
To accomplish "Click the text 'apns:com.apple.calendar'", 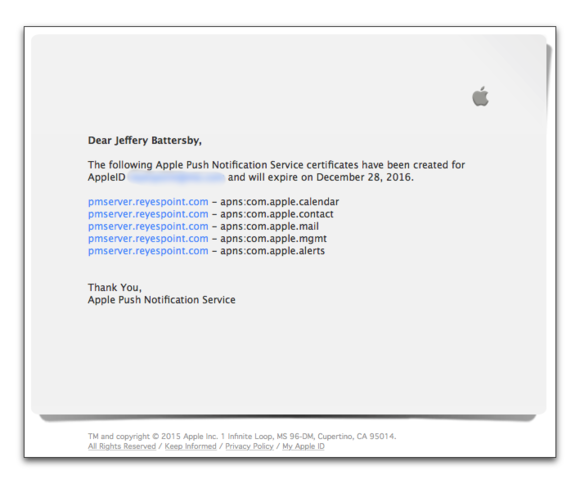I will pos(280,202).
